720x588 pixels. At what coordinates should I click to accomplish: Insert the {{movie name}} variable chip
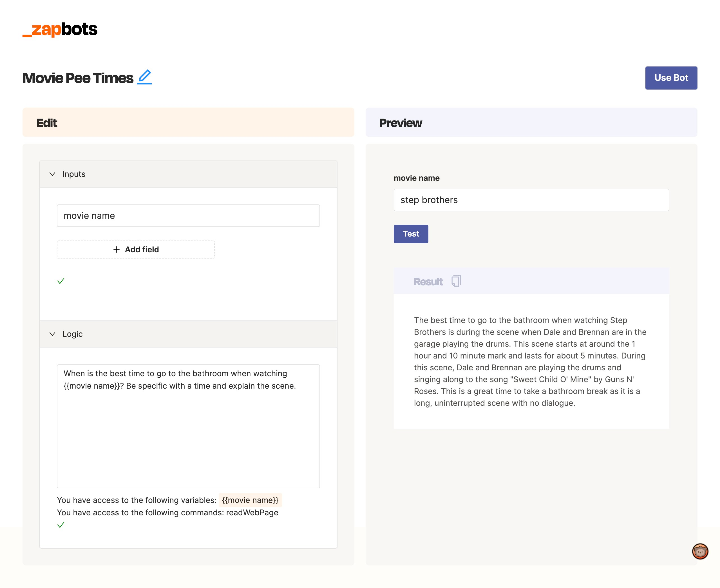(250, 500)
